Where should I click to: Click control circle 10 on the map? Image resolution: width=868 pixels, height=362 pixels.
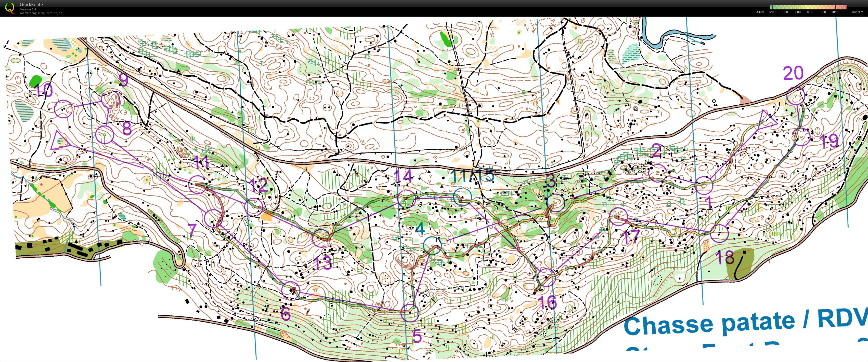pyautogui.click(x=63, y=109)
